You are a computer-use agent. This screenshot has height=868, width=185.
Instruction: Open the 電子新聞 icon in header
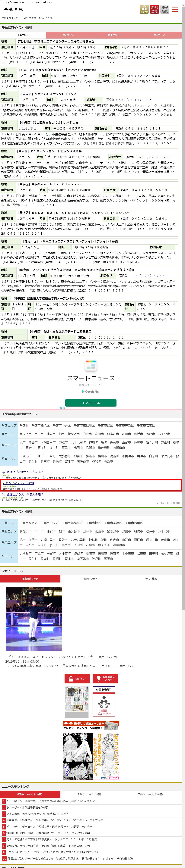[165, 9]
